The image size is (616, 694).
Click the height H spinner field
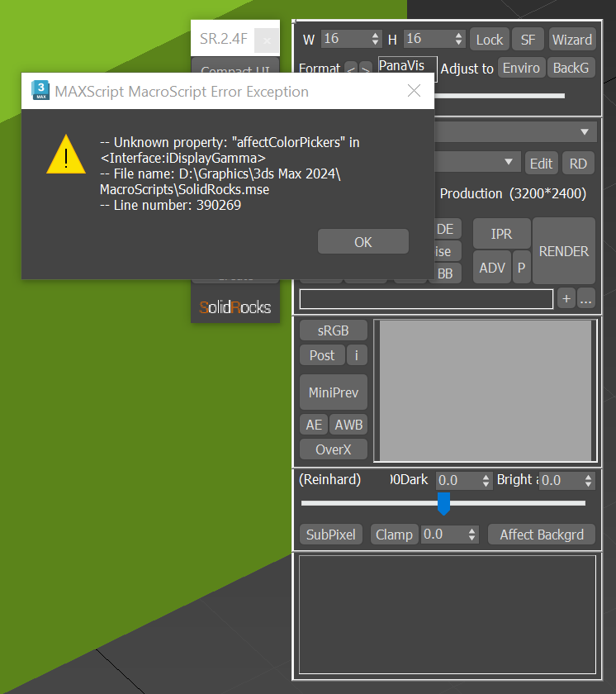point(434,39)
